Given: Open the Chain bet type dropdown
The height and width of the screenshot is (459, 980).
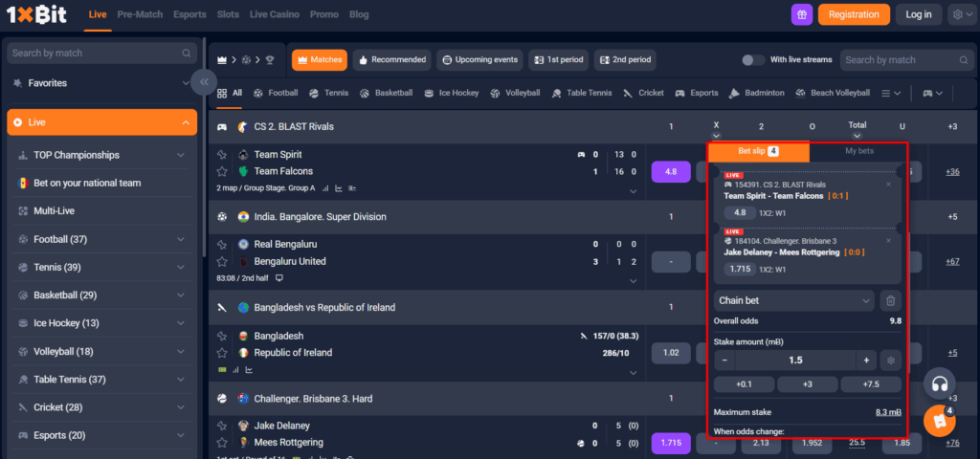Looking at the screenshot, I should pyautogui.click(x=793, y=300).
